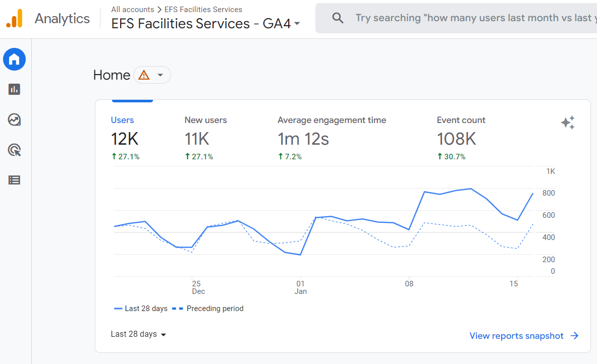597x364 pixels.
Task: Click the 11K new users value
Action: (197, 139)
